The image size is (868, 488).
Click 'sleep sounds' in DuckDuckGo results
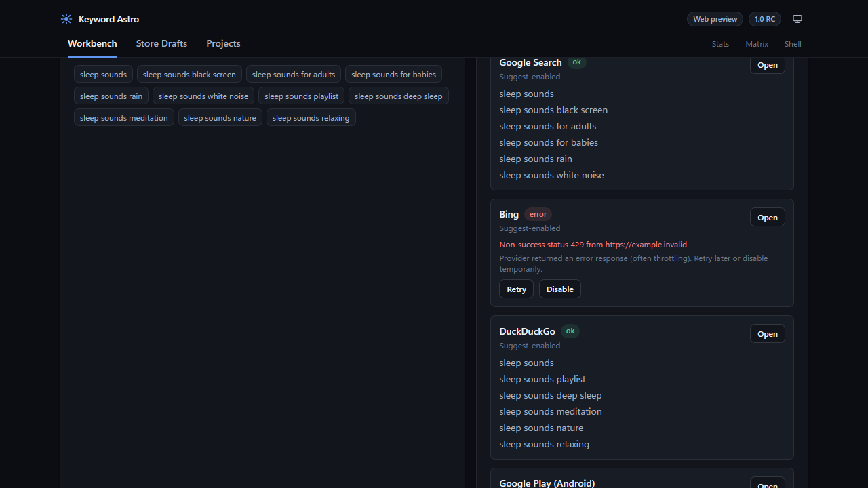click(x=526, y=363)
